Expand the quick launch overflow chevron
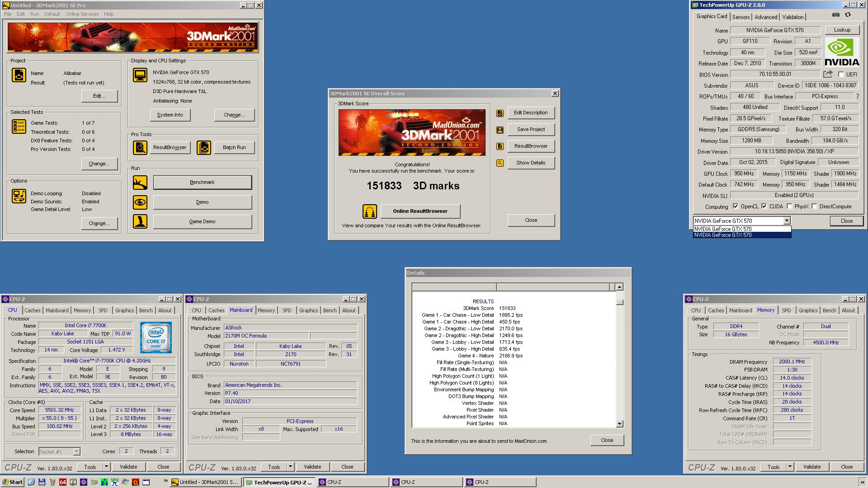 (x=165, y=481)
